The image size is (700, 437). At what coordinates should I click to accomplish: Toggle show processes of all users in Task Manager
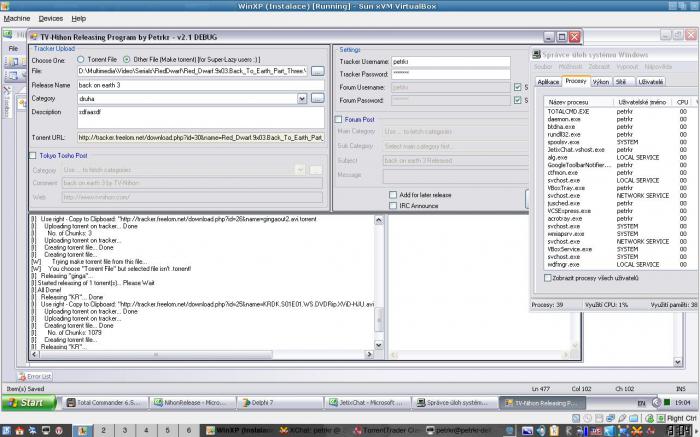point(548,278)
